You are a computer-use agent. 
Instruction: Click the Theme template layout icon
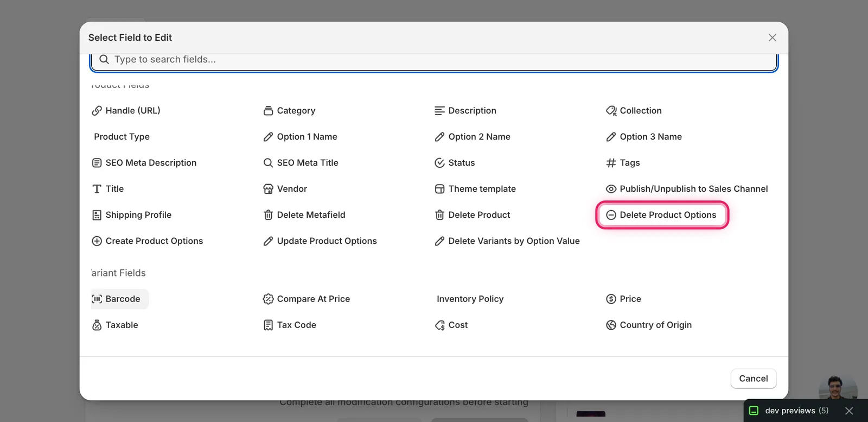coord(439,189)
